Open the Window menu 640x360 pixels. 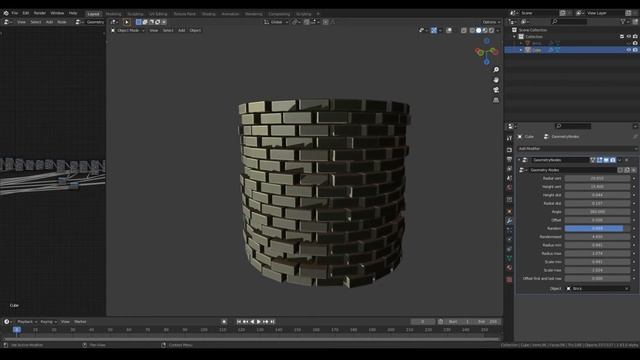(x=57, y=13)
